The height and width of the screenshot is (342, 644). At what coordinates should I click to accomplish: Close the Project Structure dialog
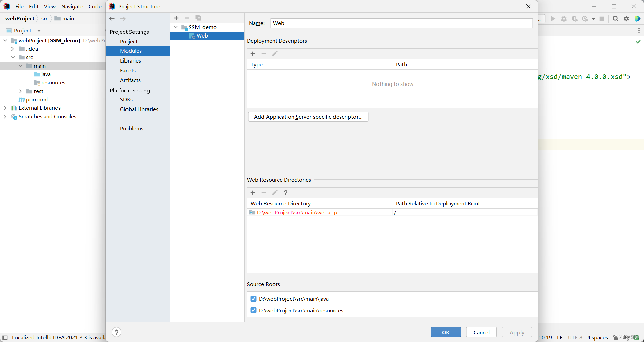528,6
